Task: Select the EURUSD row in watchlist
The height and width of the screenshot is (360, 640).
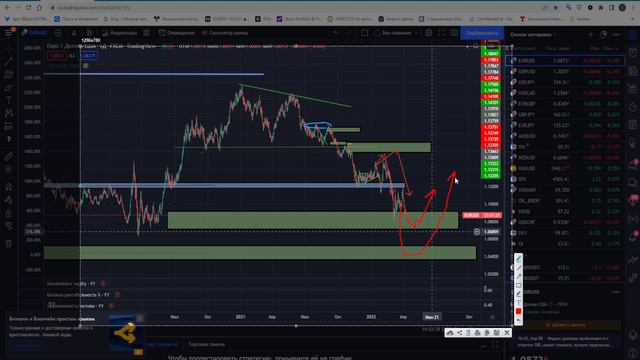Action: tap(565, 60)
